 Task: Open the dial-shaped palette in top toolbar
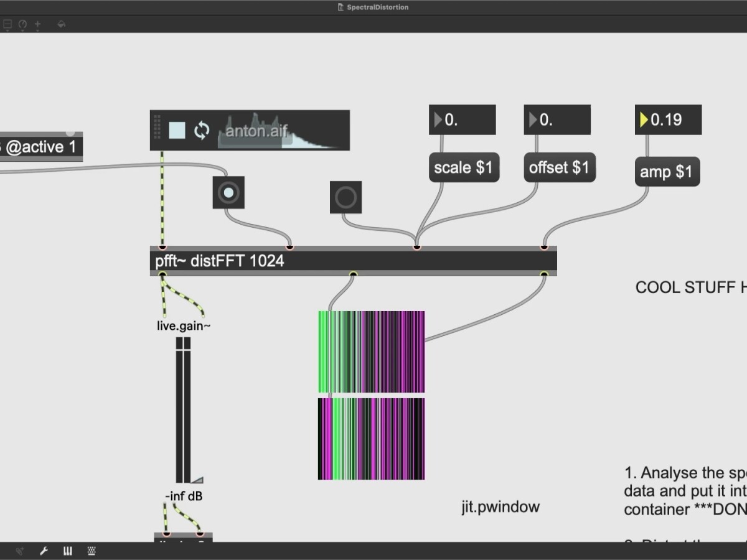[x=23, y=24]
